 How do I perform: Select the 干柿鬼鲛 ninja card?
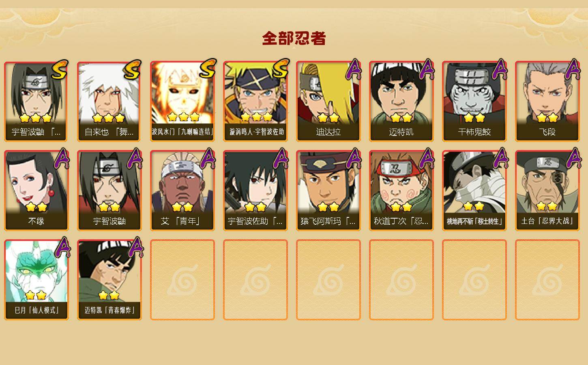[x=474, y=101]
